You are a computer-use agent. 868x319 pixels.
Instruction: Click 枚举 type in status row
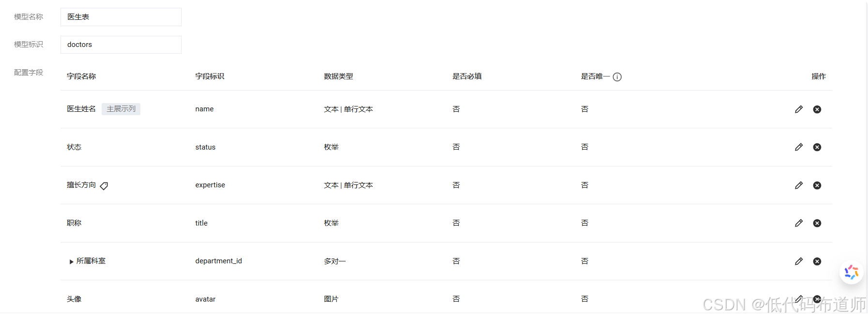point(331,147)
